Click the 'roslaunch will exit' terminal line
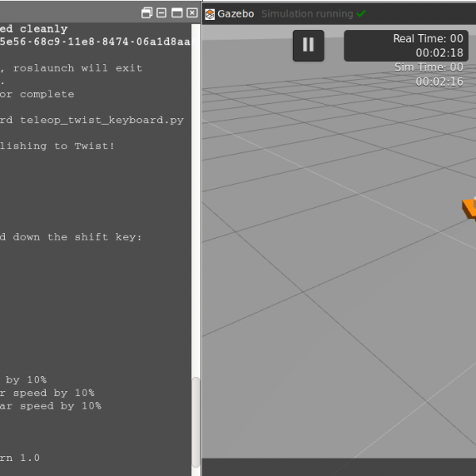The width and height of the screenshot is (476, 476). 71,68
